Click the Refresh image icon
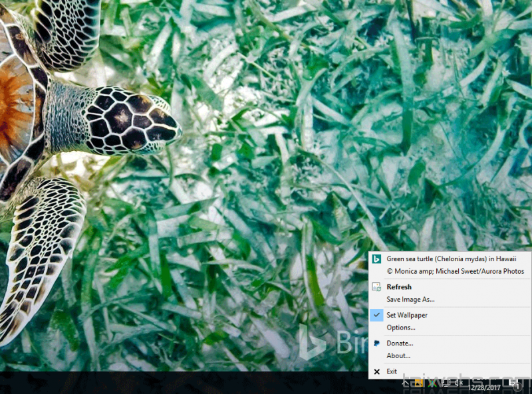This screenshot has width=532, height=394. [x=376, y=287]
